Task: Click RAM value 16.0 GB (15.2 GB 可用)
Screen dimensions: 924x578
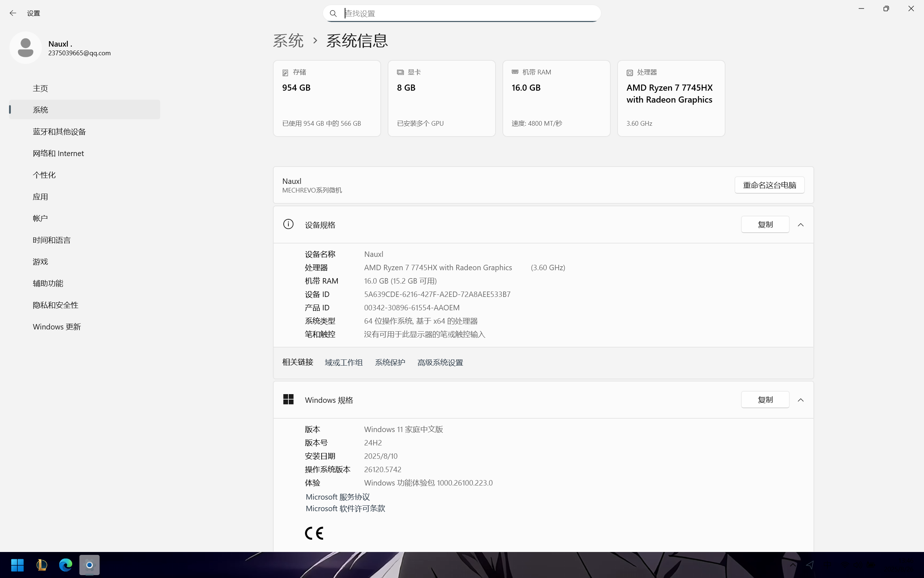Action: coord(400,281)
